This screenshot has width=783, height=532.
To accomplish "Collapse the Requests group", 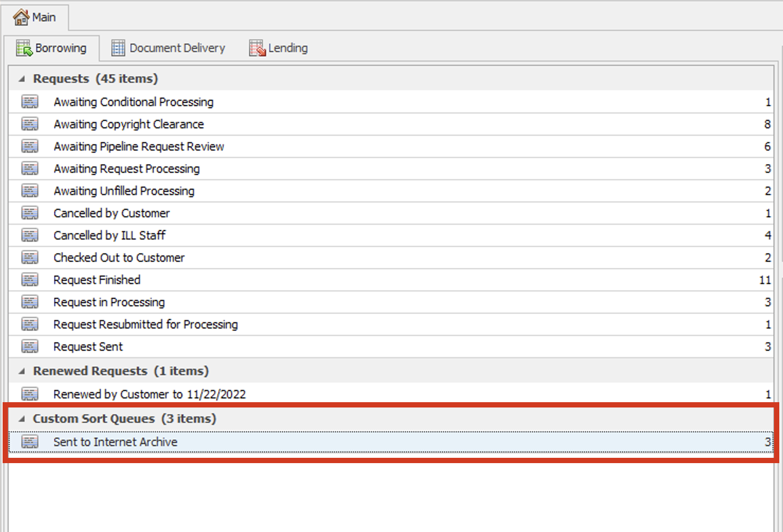I will 22,79.
